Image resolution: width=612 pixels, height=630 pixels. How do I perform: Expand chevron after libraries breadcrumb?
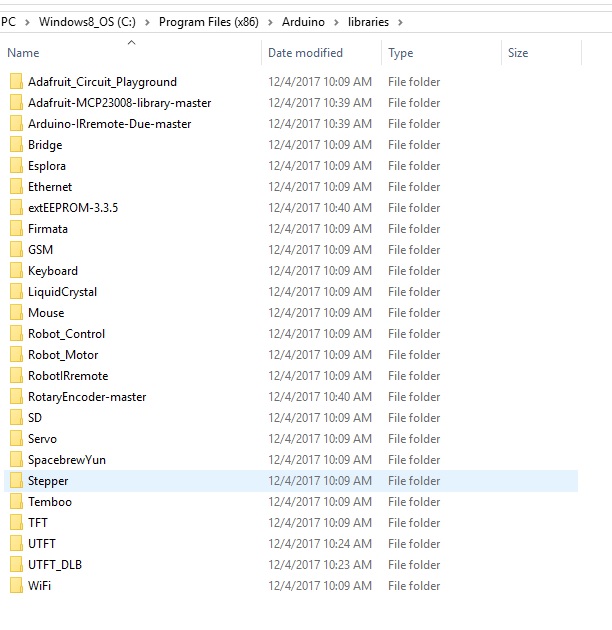tap(400, 22)
